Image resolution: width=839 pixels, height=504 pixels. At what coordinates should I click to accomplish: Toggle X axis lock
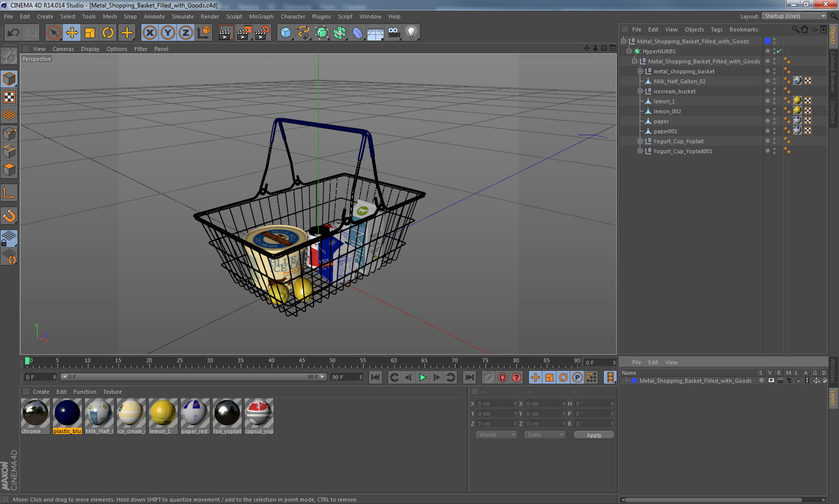tap(149, 33)
